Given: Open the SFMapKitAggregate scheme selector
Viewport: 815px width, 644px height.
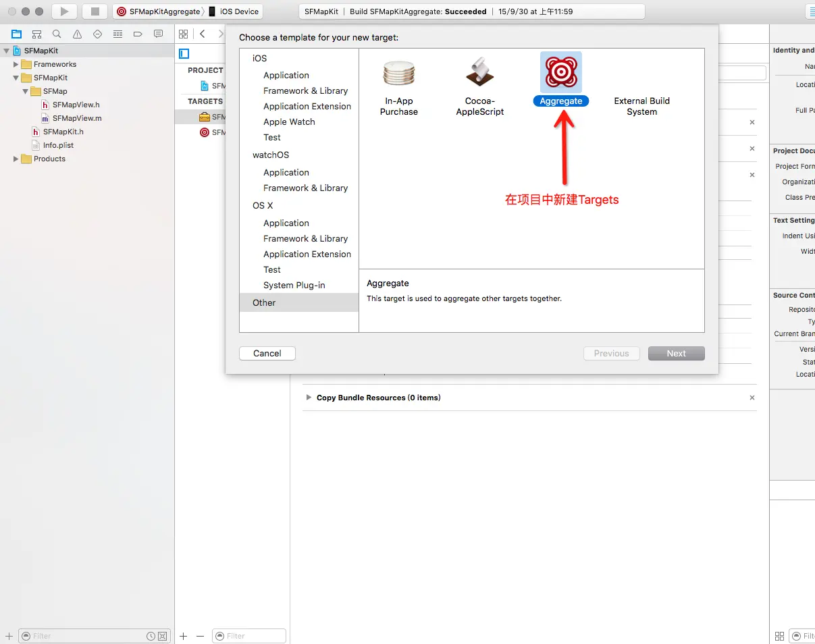Looking at the screenshot, I should (x=159, y=11).
